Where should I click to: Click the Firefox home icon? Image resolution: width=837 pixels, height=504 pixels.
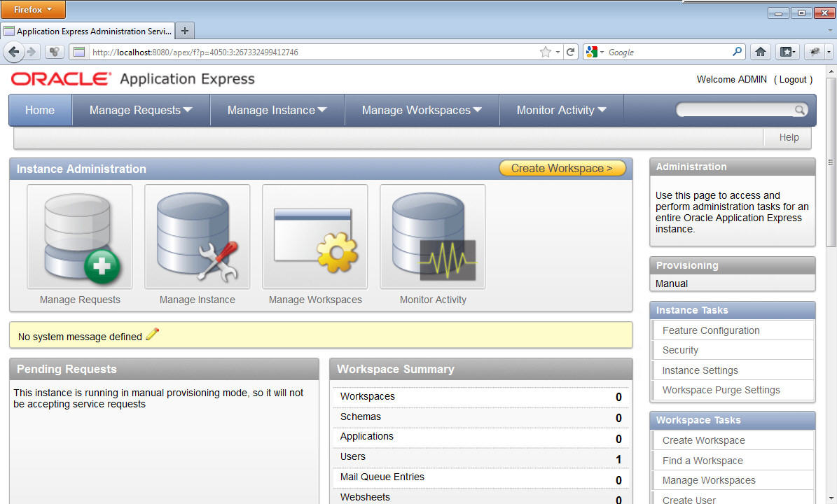761,51
